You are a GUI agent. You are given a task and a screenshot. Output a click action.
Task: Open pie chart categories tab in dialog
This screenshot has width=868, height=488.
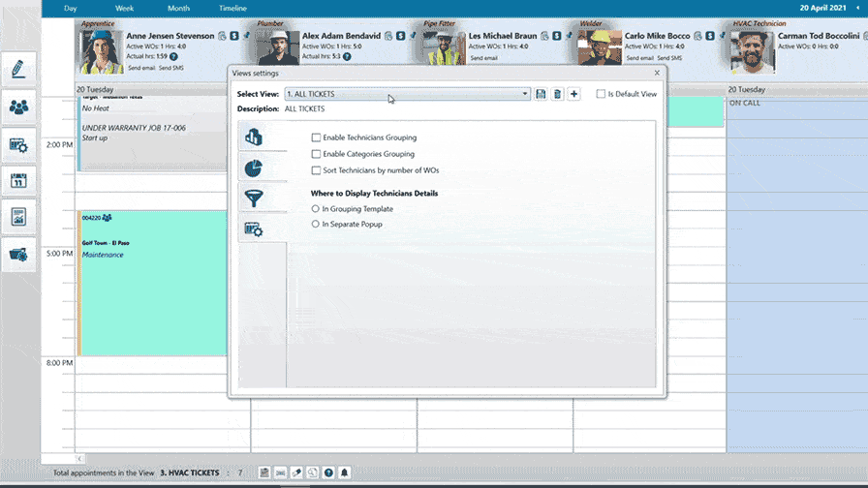coord(254,168)
